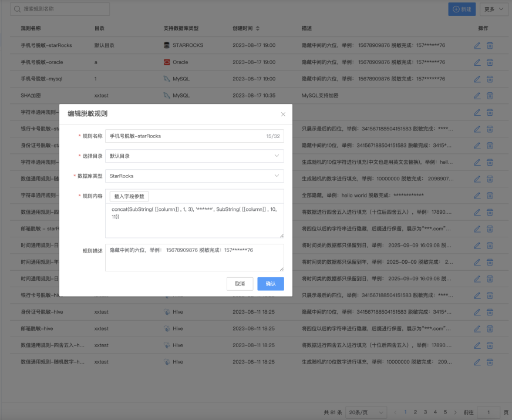The image size is (512, 420).
Task: Click the 插入字段参数 button
Action: (129, 196)
